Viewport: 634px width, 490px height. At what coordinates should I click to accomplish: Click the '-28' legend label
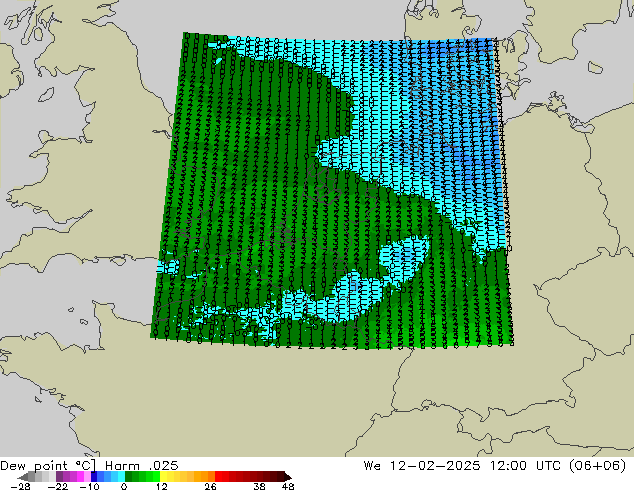20,486
